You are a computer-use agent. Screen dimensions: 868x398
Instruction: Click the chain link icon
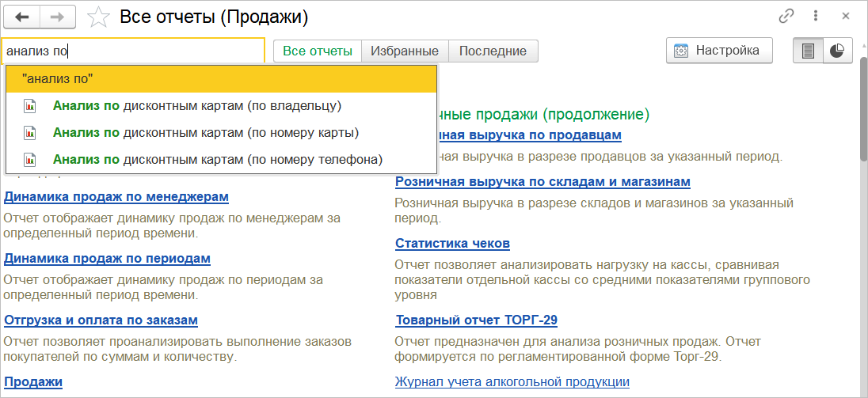[x=786, y=16]
